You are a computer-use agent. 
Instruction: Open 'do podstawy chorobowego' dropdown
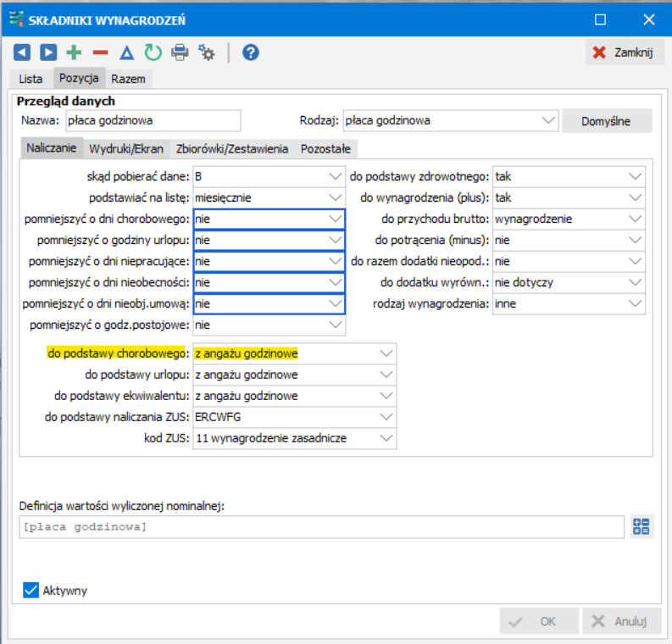294,353
